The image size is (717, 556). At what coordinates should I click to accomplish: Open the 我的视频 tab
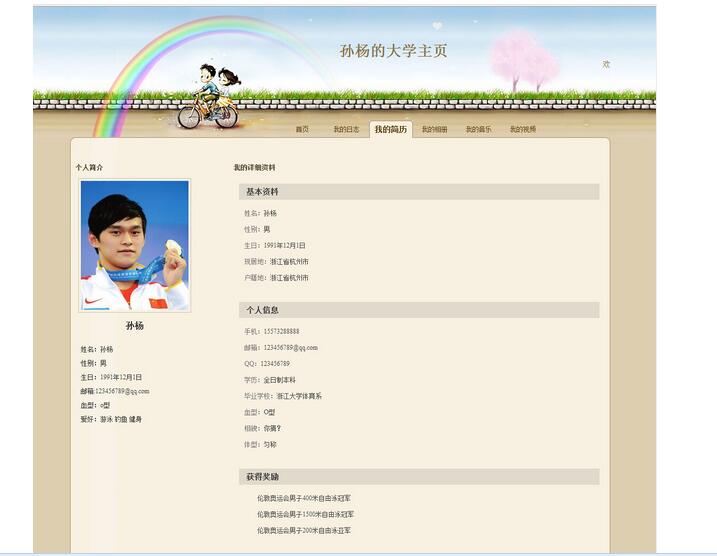point(523,129)
